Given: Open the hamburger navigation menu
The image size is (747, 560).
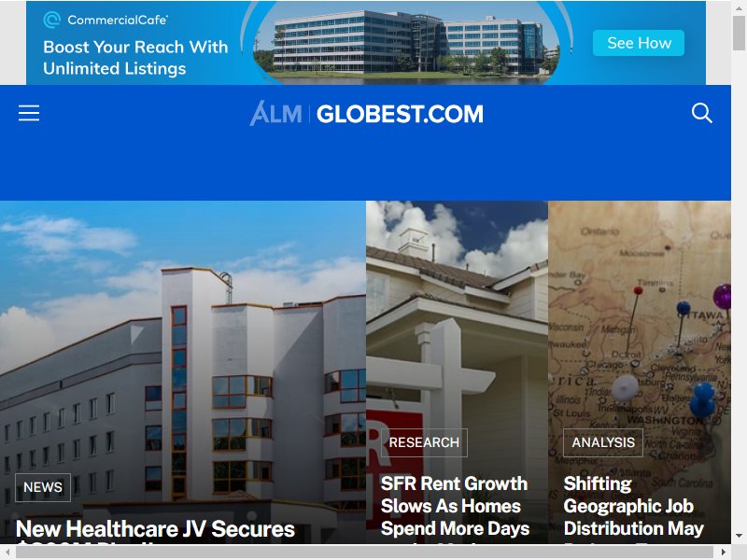Looking at the screenshot, I should 29,113.
